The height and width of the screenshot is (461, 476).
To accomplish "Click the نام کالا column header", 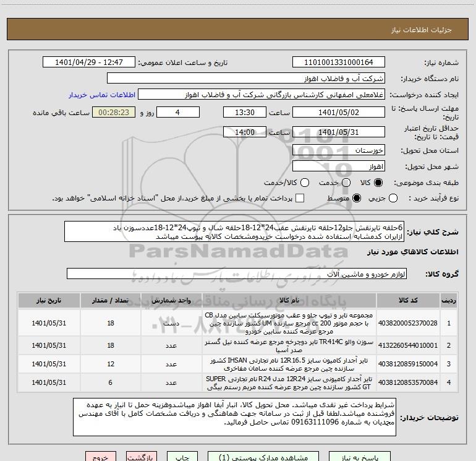I will [x=289, y=301].
